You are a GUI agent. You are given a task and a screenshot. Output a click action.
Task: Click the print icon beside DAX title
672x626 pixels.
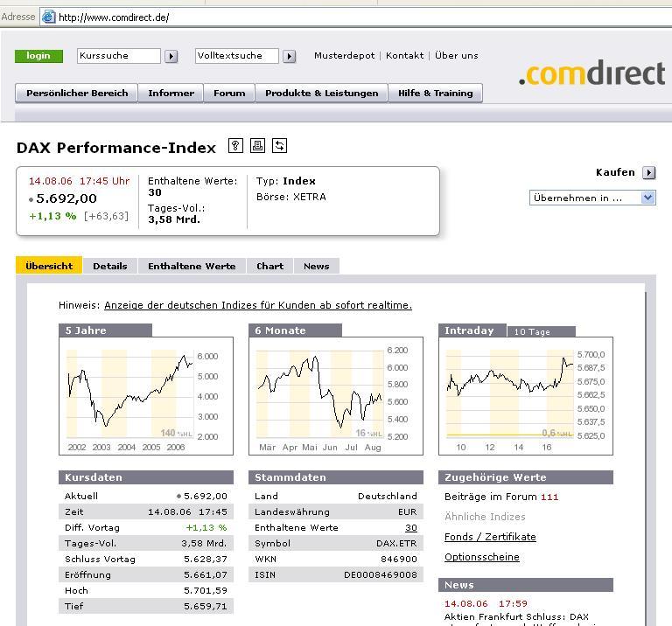(x=257, y=146)
